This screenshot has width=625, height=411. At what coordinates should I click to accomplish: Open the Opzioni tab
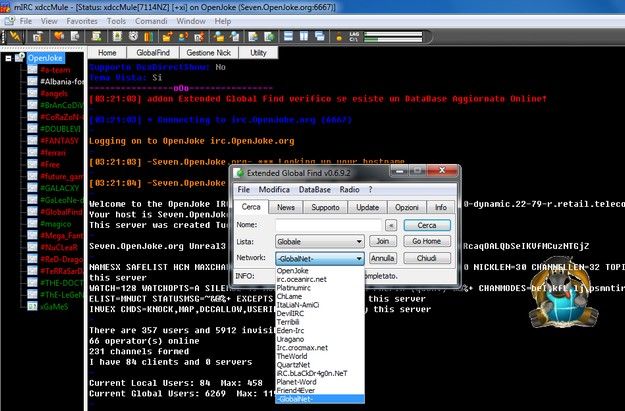click(406, 207)
